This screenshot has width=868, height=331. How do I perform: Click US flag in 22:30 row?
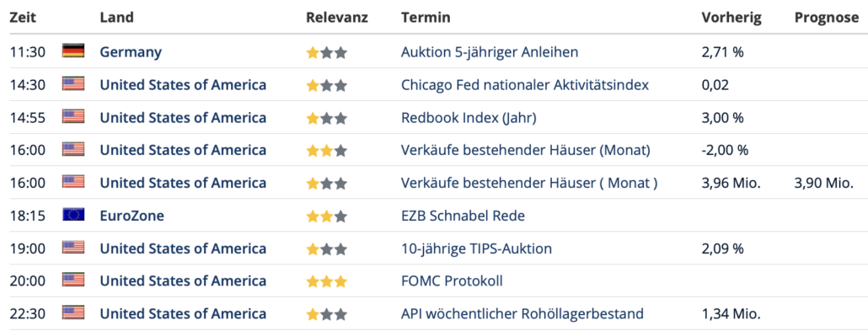[x=73, y=313]
